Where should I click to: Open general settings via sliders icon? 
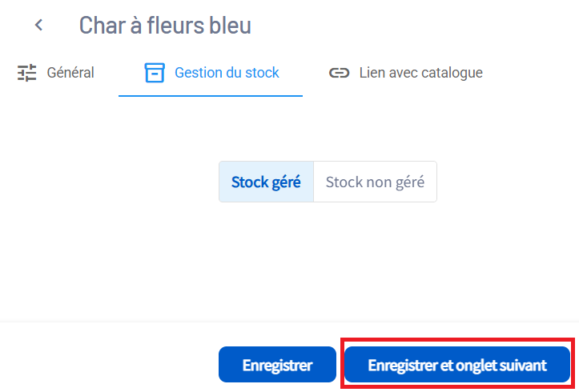(x=27, y=73)
